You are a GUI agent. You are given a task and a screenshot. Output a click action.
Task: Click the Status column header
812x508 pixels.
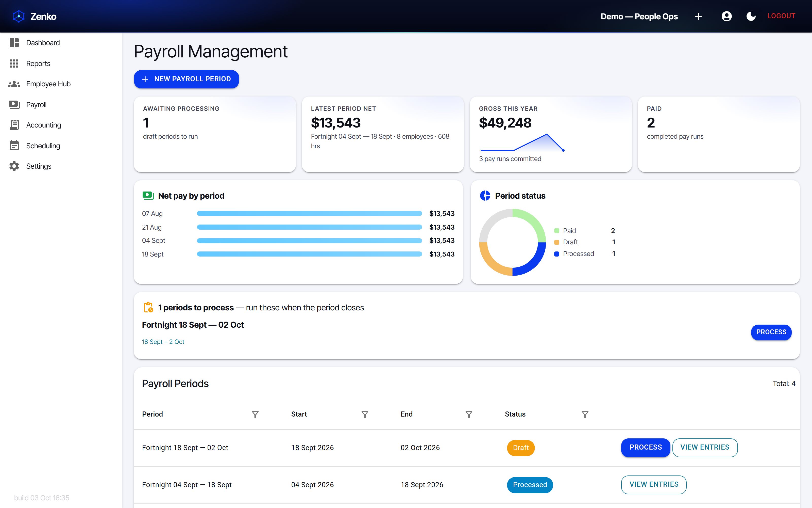coord(515,414)
